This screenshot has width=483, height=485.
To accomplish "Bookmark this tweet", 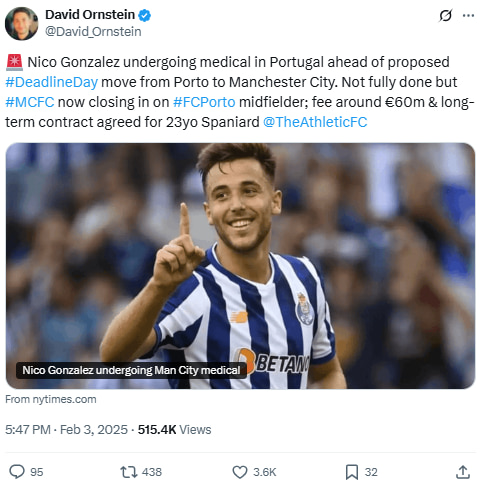I will click(x=352, y=472).
